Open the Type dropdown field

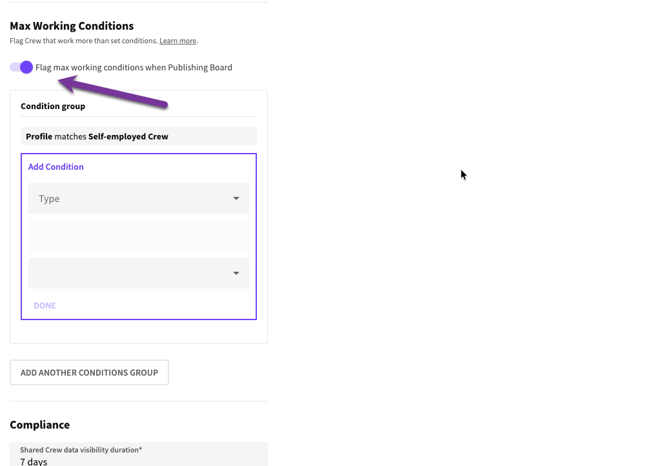pyautogui.click(x=138, y=198)
